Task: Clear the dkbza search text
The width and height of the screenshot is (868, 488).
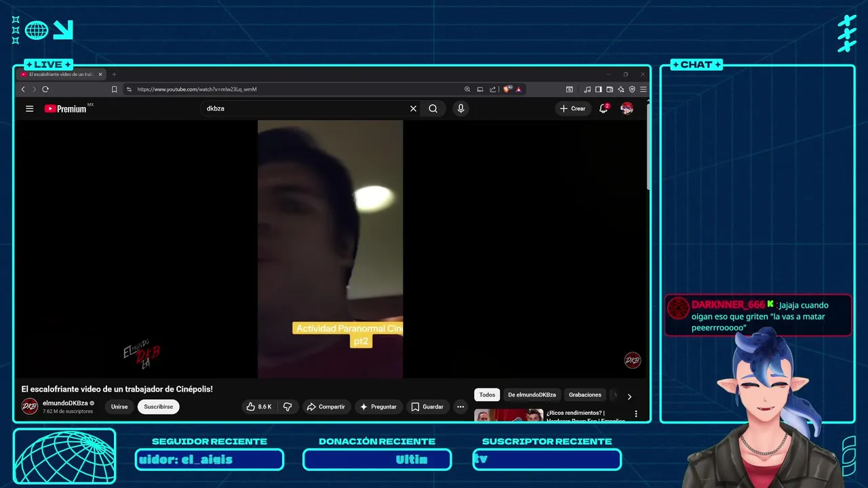Action: click(x=413, y=108)
